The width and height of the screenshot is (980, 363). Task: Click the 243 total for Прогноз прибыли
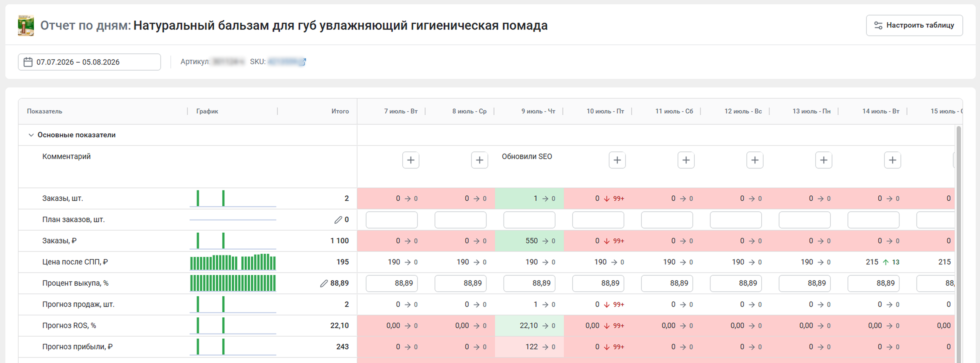click(x=342, y=347)
